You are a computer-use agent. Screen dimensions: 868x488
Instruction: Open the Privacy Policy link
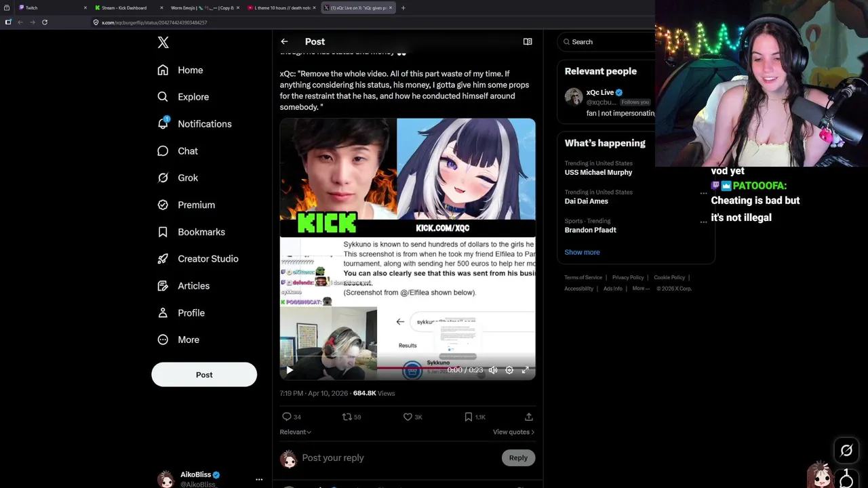628,277
